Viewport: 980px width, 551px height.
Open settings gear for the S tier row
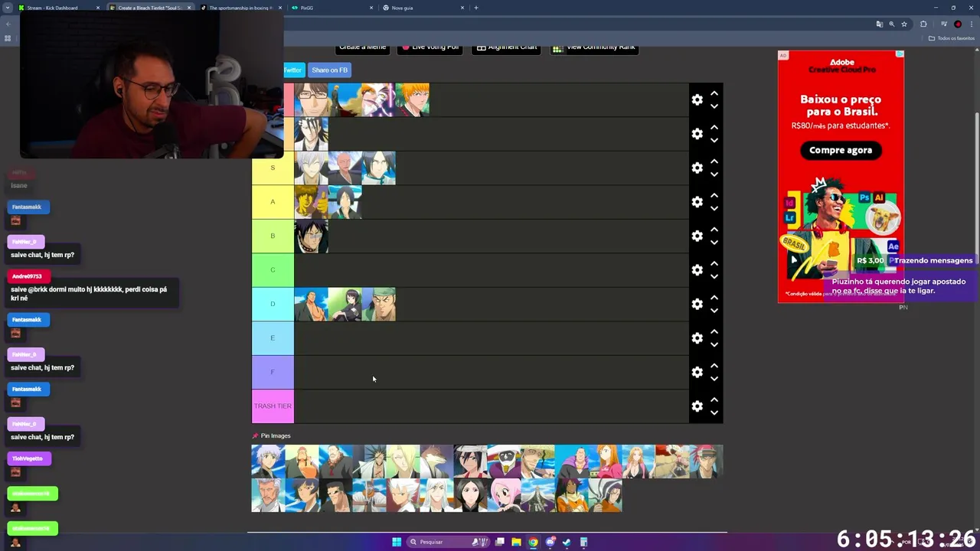(697, 168)
